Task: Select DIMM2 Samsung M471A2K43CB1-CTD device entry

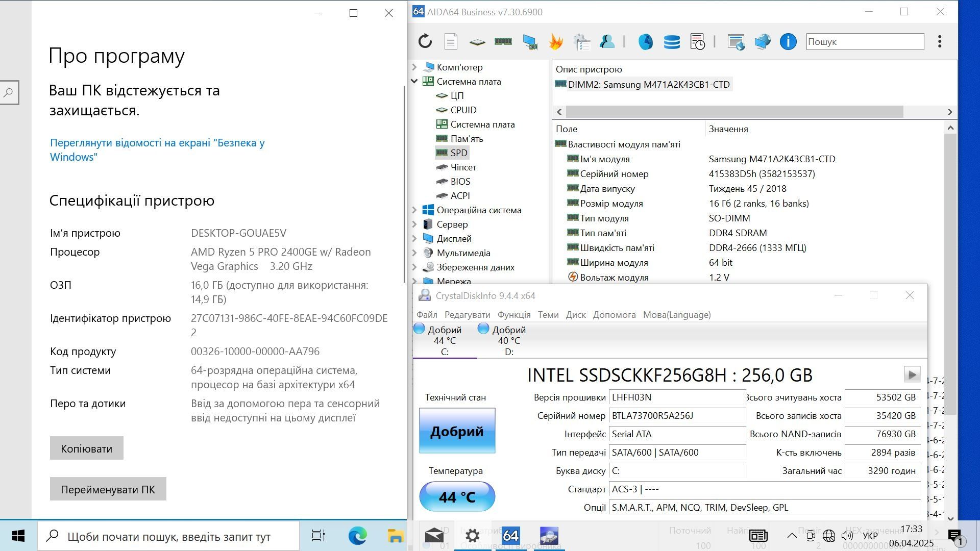Action: 643,84
